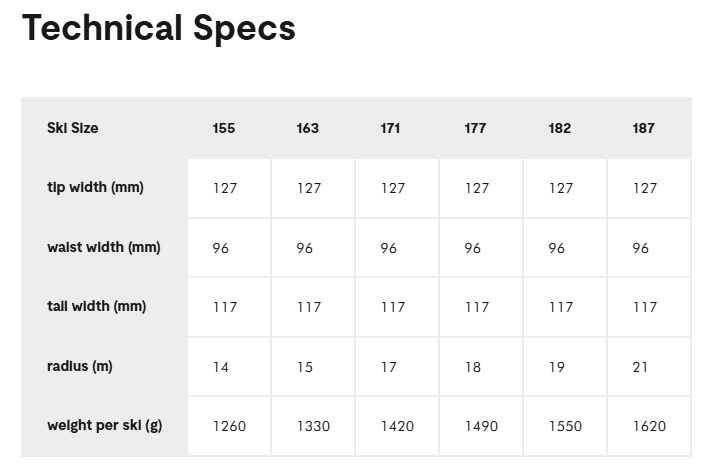The width and height of the screenshot is (714, 474).
Task: Select the 1330 weight value cell
Action: 313,426
